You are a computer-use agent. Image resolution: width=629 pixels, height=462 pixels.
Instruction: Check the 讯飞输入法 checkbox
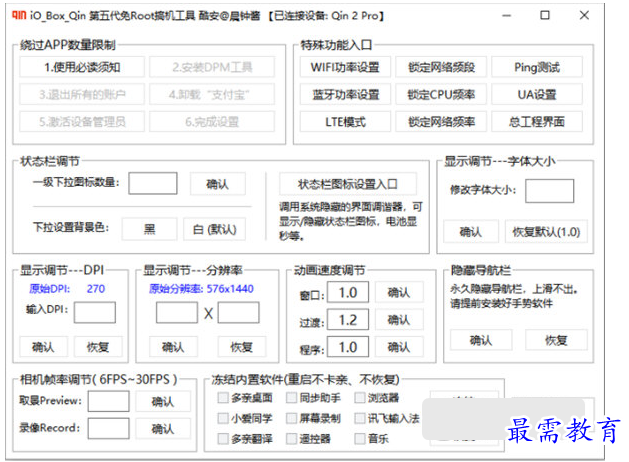(x=359, y=418)
